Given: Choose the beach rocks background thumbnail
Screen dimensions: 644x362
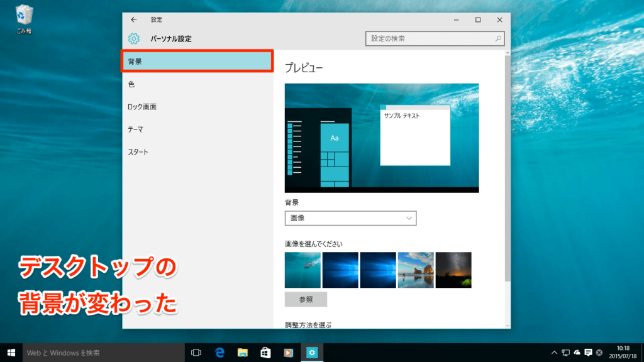Looking at the screenshot, I should [x=416, y=270].
